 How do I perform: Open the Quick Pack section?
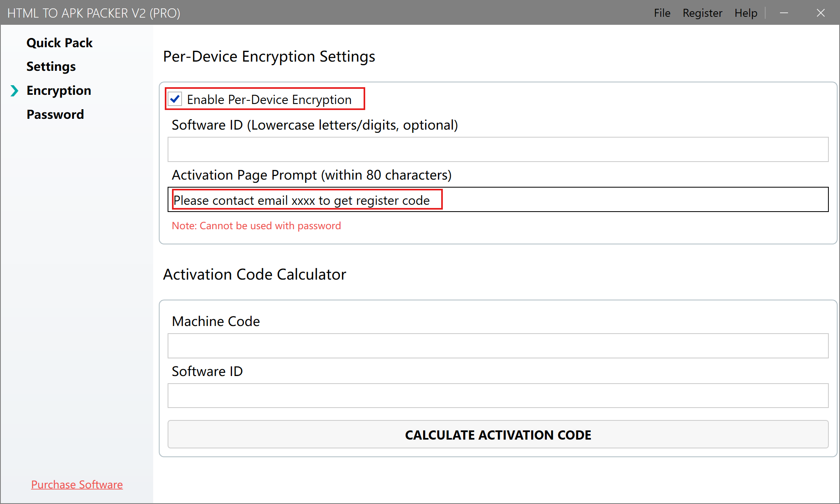click(x=59, y=43)
